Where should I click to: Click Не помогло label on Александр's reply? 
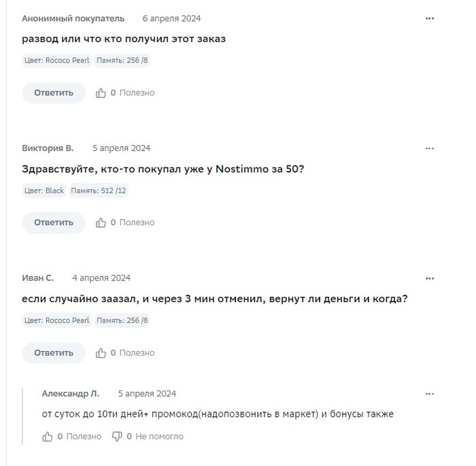(159, 437)
